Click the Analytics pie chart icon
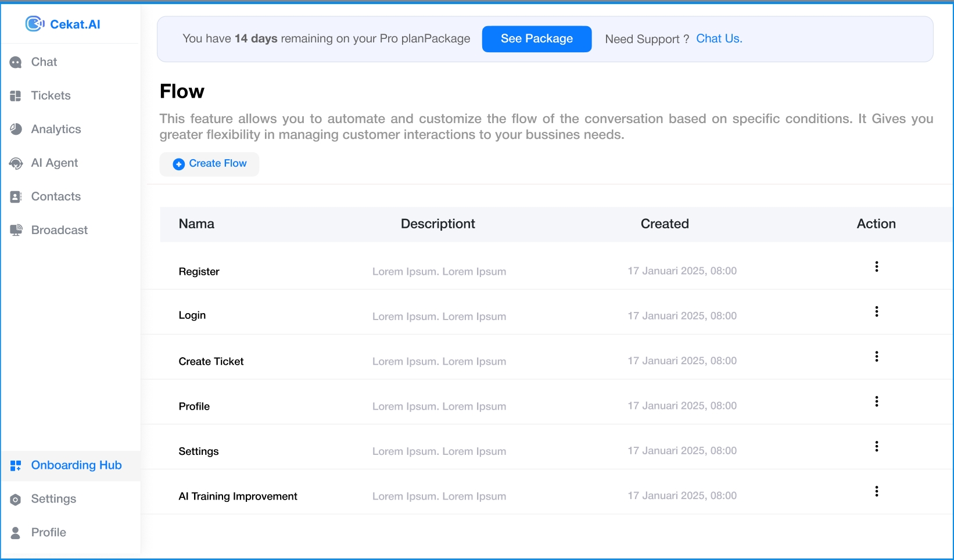This screenshot has width=954, height=560. tap(16, 130)
